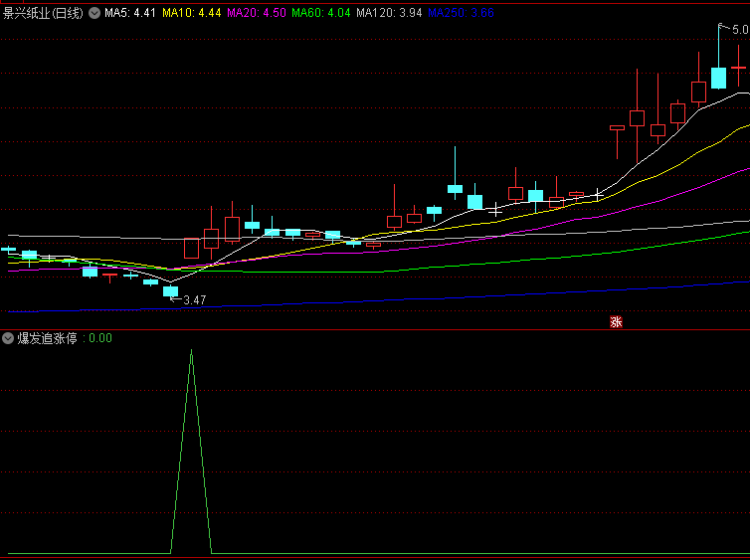Select the cyan candle at the 3.47 low
The image size is (750, 560).
coord(170,290)
